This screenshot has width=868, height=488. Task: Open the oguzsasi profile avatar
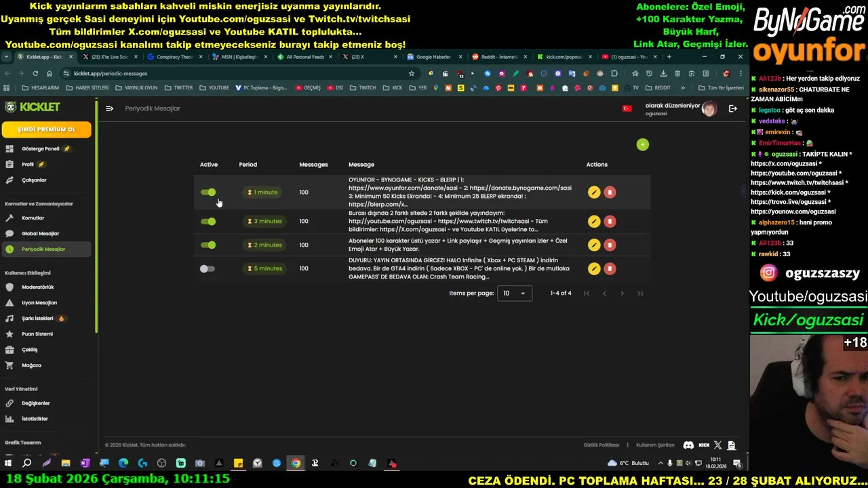coord(709,109)
